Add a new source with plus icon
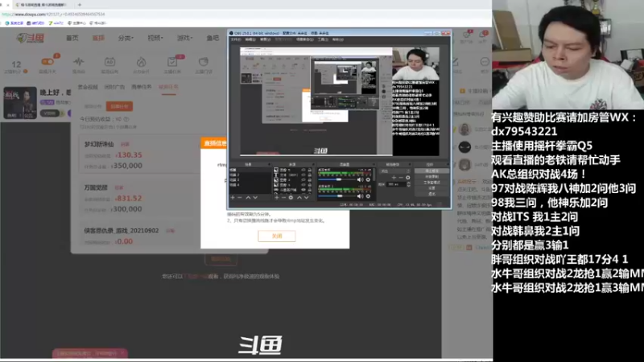The width and height of the screenshot is (644, 362). pyautogui.click(x=276, y=197)
